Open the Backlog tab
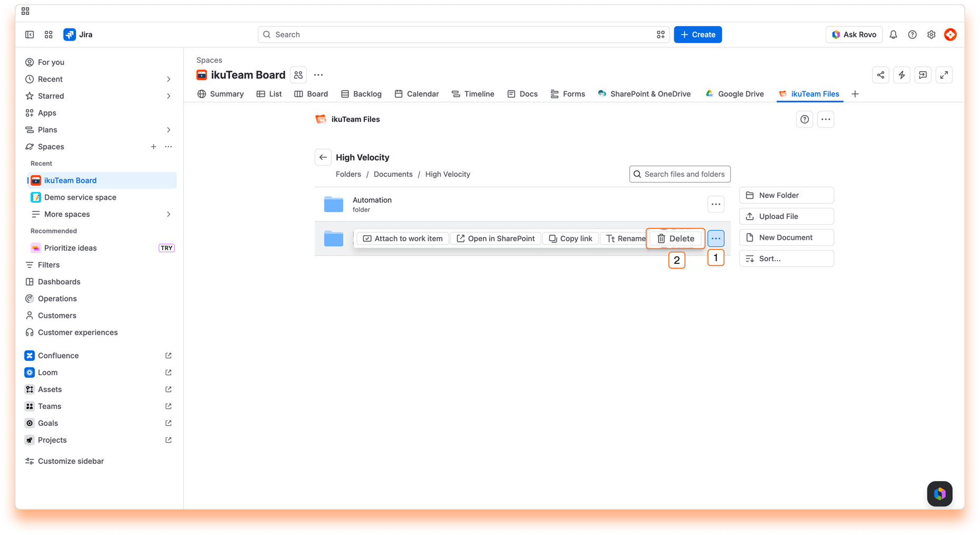This screenshot has width=980, height=535. [361, 94]
